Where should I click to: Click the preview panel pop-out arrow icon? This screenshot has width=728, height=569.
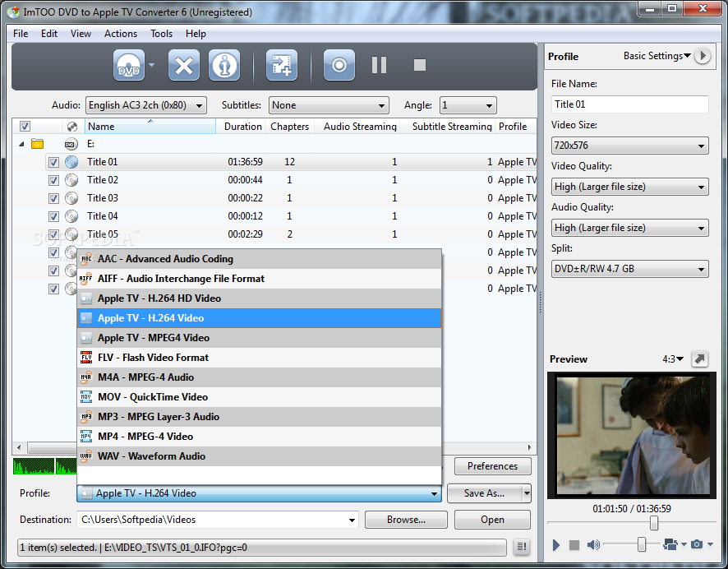coord(700,359)
